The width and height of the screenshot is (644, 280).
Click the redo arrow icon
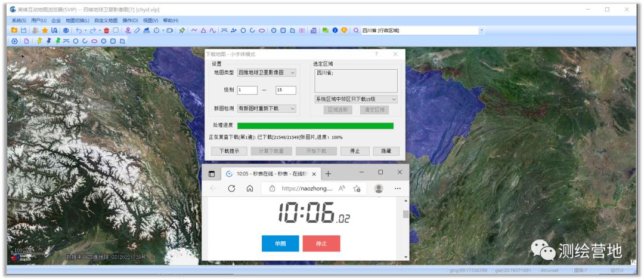click(x=93, y=30)
